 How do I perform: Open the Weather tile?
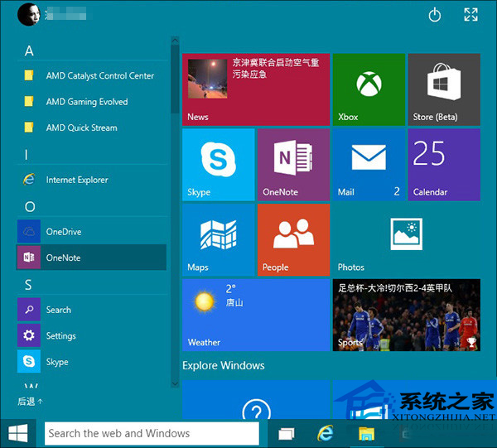tap(255, 315)
